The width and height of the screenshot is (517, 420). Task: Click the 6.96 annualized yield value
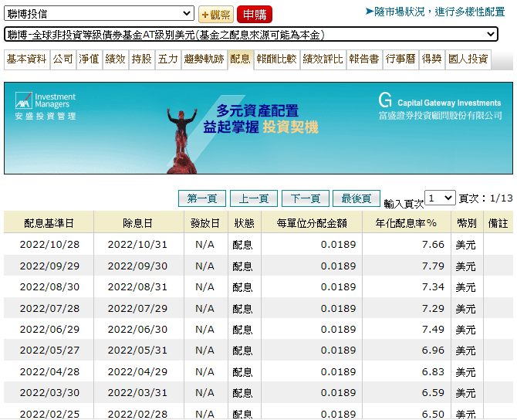[x=433, y=350]
